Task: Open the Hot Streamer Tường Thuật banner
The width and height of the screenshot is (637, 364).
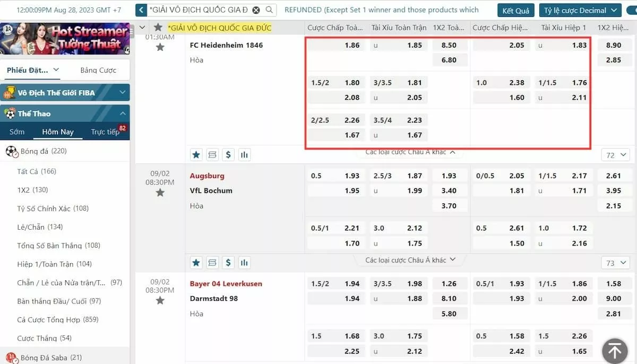Action: 65,39
